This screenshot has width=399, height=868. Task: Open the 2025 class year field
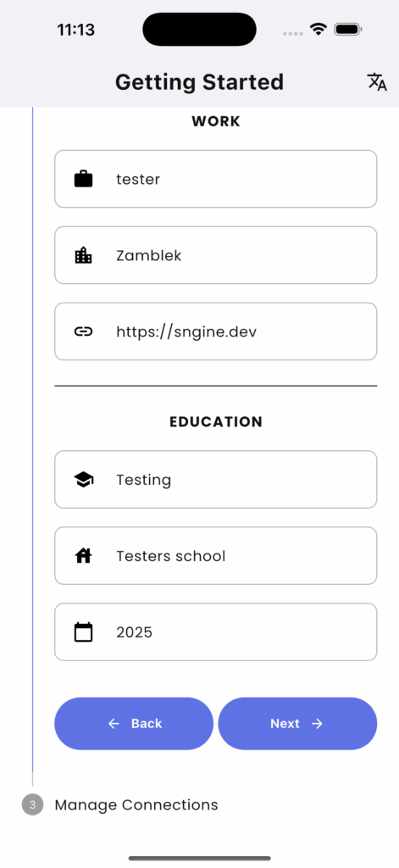point(216,632)
